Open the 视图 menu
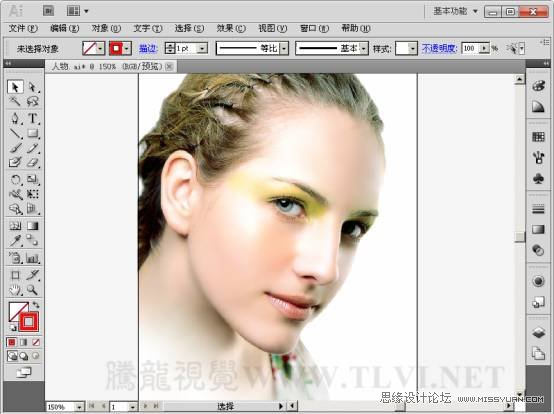The image size is (554, 414). tap(272, 28)
